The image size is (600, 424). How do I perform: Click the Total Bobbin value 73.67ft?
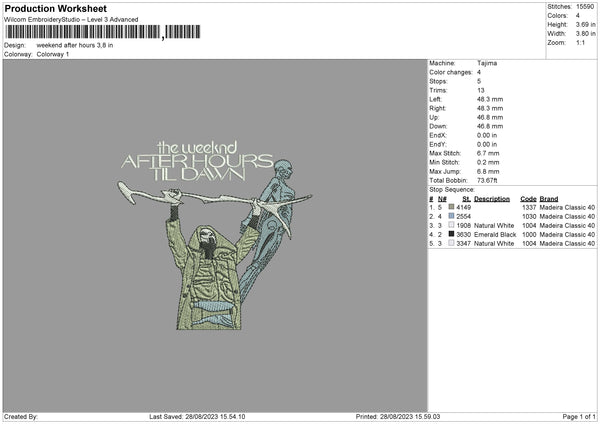[487, 181]
